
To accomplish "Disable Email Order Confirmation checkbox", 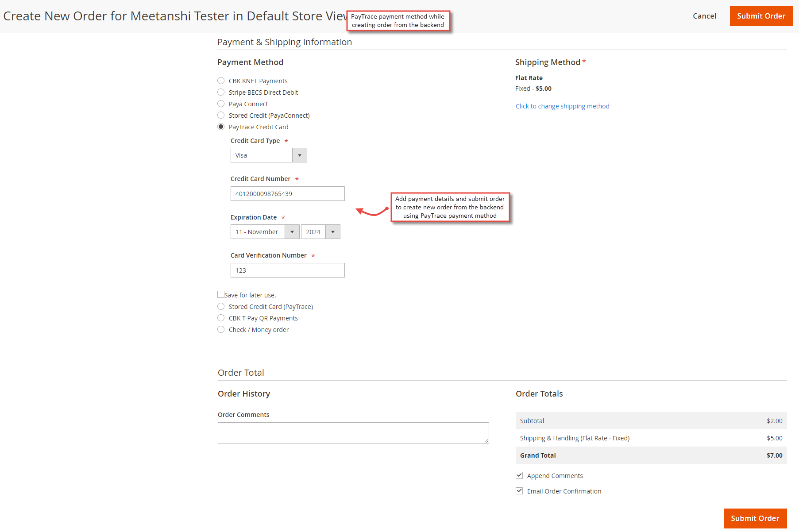I will click(x=519, y=491).
